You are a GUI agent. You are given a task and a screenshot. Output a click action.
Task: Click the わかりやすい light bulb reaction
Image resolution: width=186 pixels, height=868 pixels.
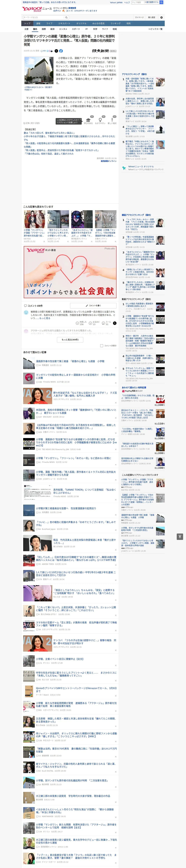click(x=100, y=121)
